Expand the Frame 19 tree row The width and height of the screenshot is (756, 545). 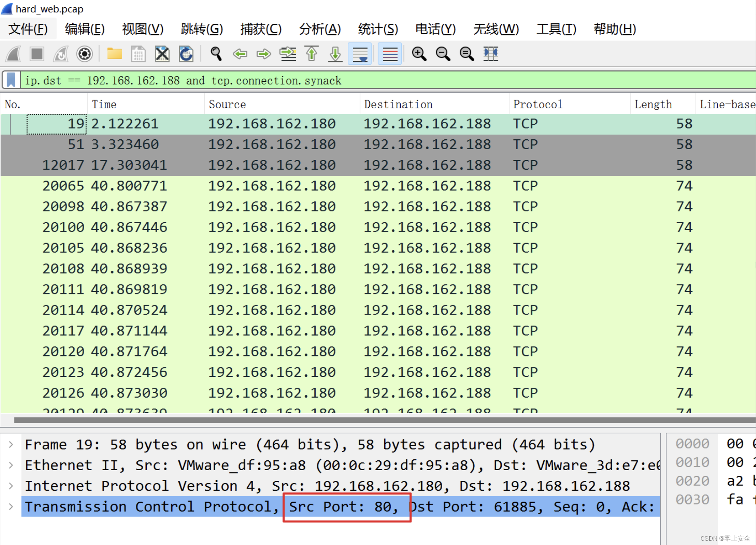11,444
